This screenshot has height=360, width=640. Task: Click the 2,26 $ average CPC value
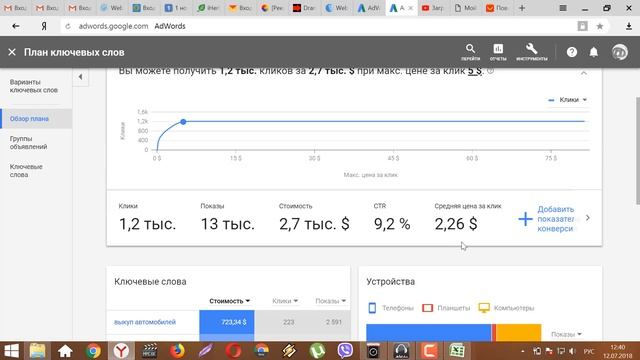pyautogui.click(x=456, y=224)
